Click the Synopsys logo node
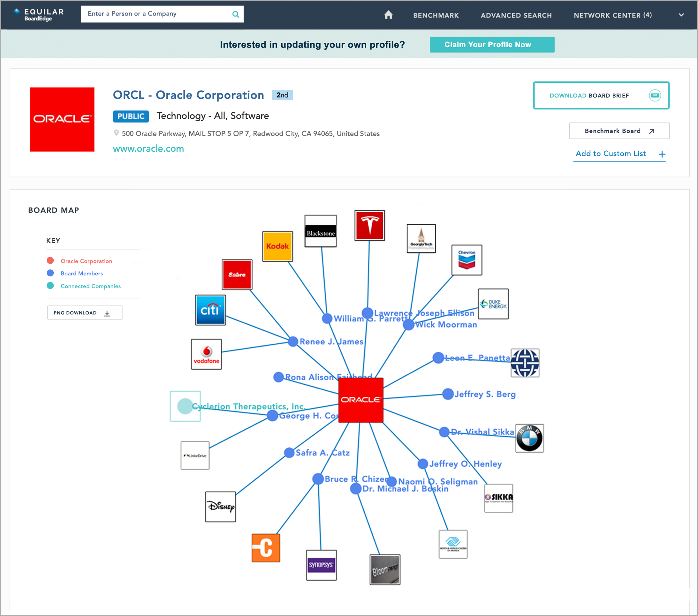 pos(321,565)
